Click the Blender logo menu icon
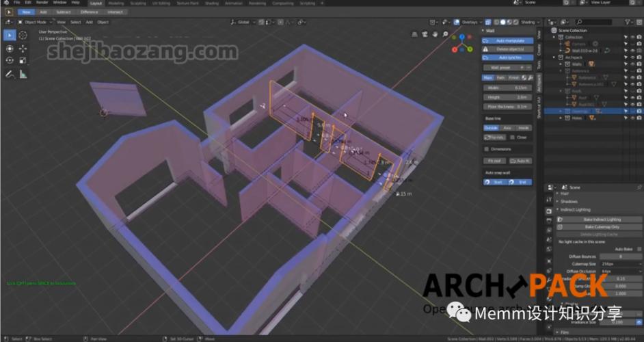This screenshot has width=644, height=342. click(x=5, y=3)
